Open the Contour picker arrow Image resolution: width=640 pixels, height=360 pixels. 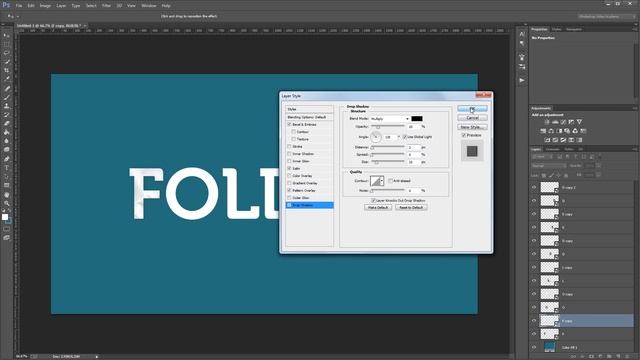pyautogui.click(x=382, y=181)
